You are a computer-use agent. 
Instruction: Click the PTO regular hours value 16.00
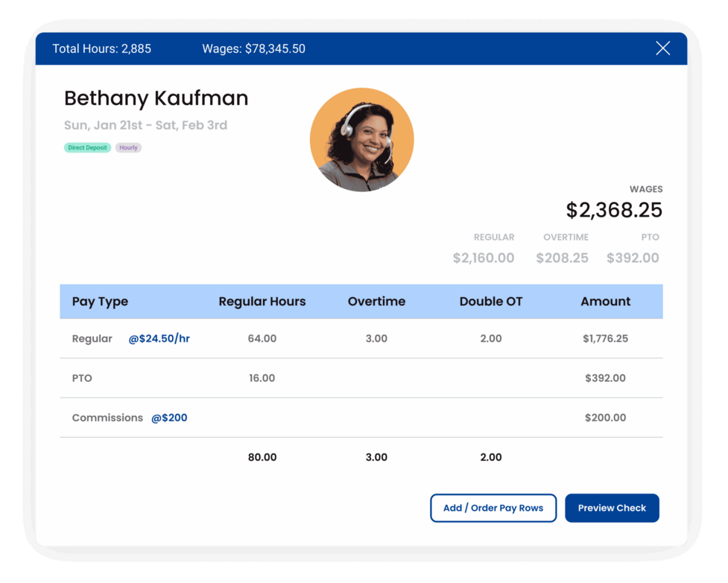pos(262,378)
